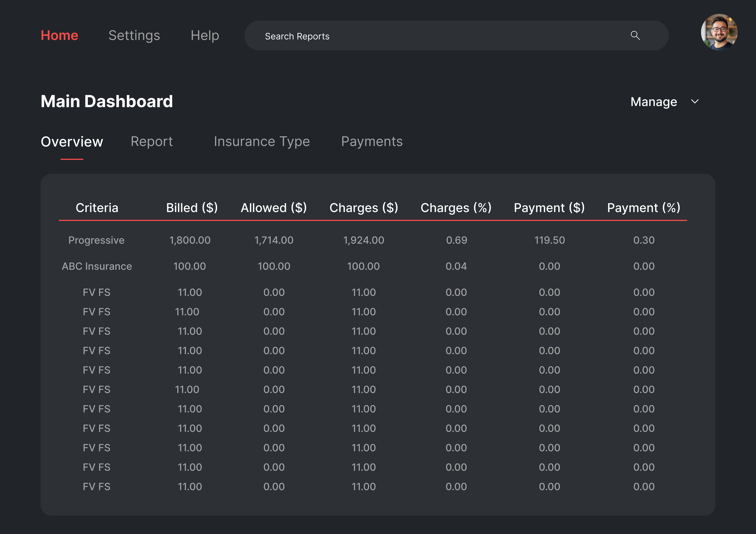Open Settings in the top navigation
This screenshot has width=756, height=534.
click(x=134, y=36)
